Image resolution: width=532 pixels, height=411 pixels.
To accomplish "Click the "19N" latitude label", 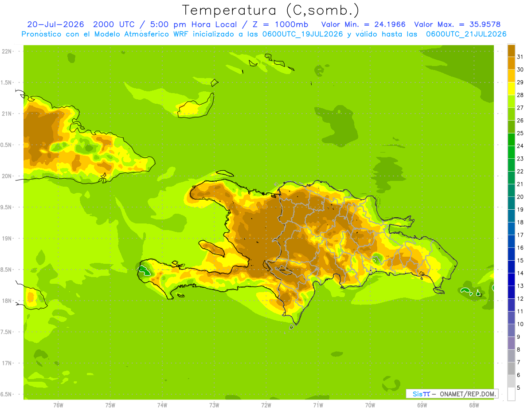I will (7, 239).
